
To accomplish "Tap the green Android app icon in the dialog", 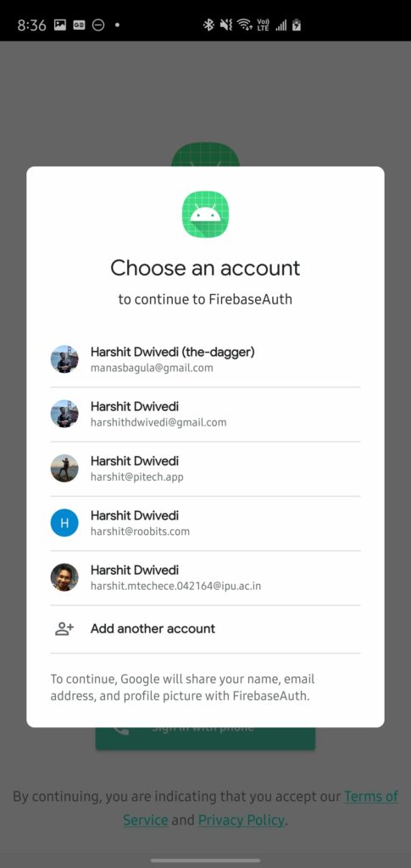I will tap(205, 214).
